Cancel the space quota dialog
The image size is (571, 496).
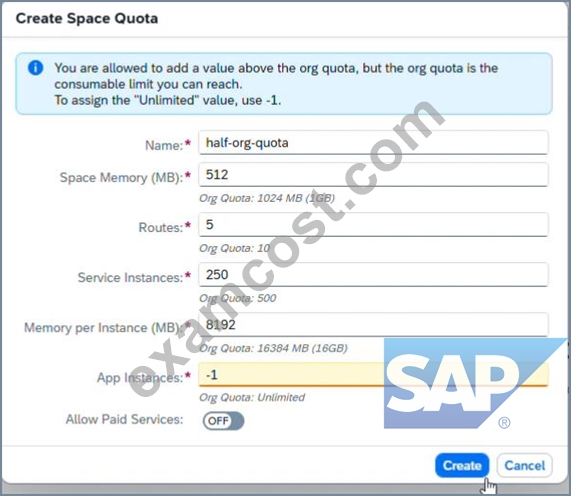point(524,465)
